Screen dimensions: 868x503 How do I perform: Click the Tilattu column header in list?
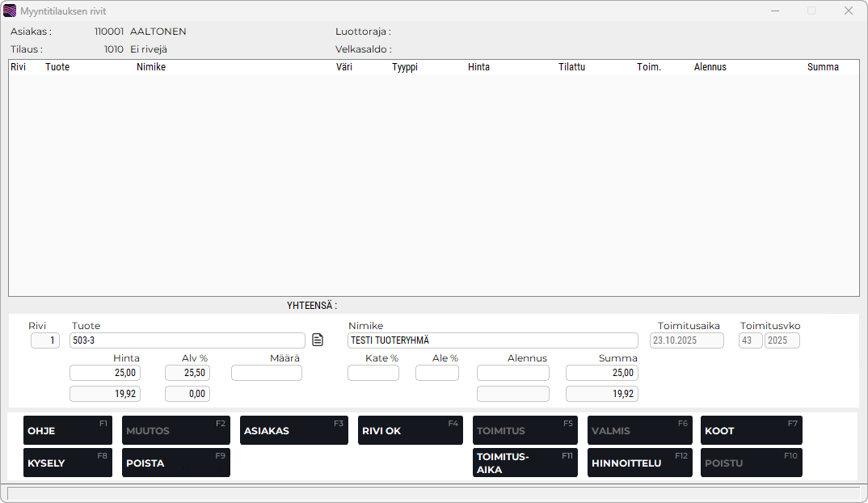571,67
